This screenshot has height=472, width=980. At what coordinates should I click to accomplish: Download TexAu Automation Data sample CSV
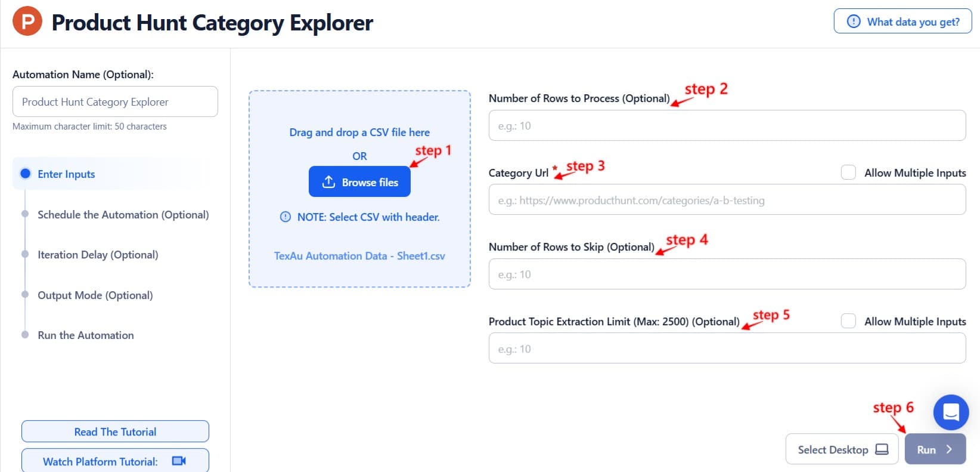[359, 256]
